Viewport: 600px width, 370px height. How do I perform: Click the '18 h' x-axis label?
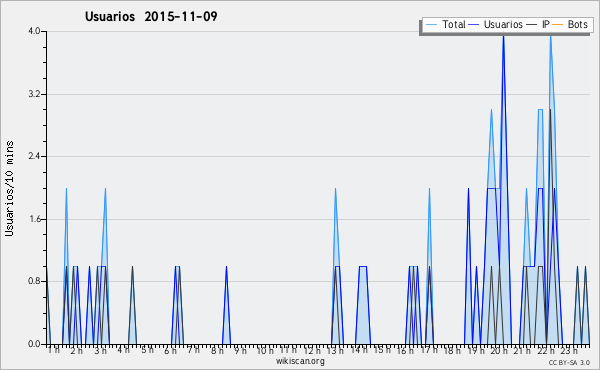(452, 351)
